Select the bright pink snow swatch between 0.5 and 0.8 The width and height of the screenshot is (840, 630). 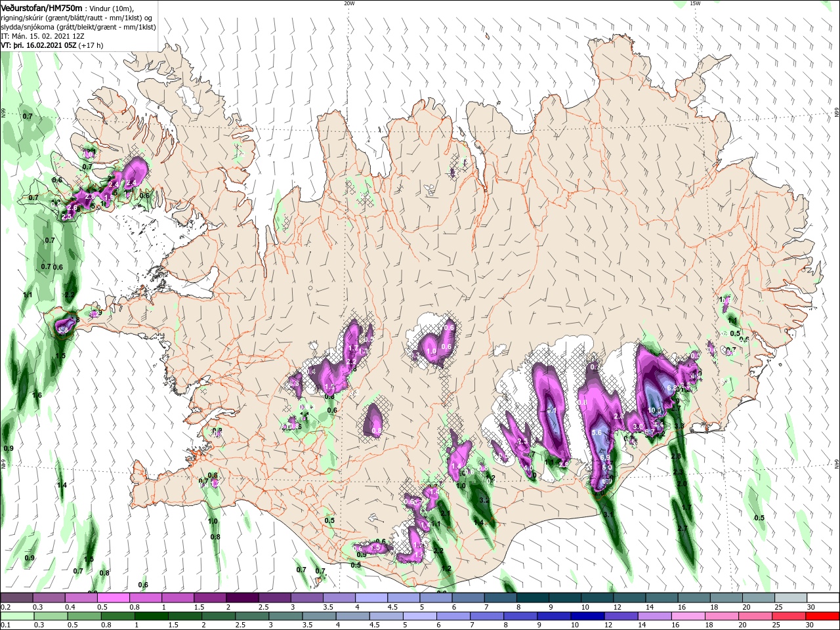point(113,598)
